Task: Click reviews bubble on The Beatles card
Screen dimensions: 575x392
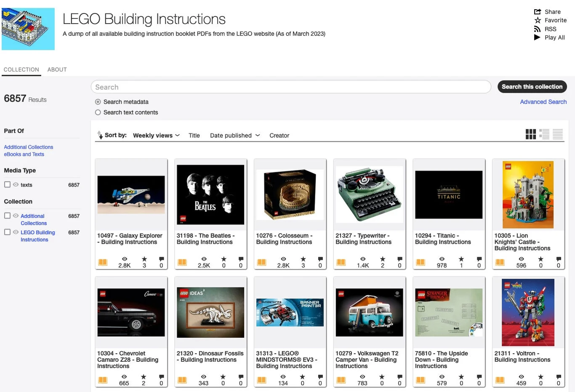Action: tap(241, 259)
